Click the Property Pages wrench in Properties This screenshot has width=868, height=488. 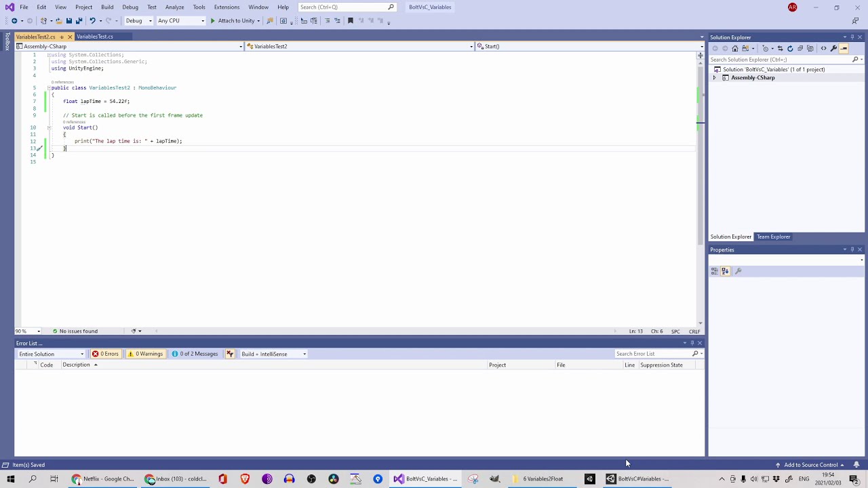pos(738,271)
